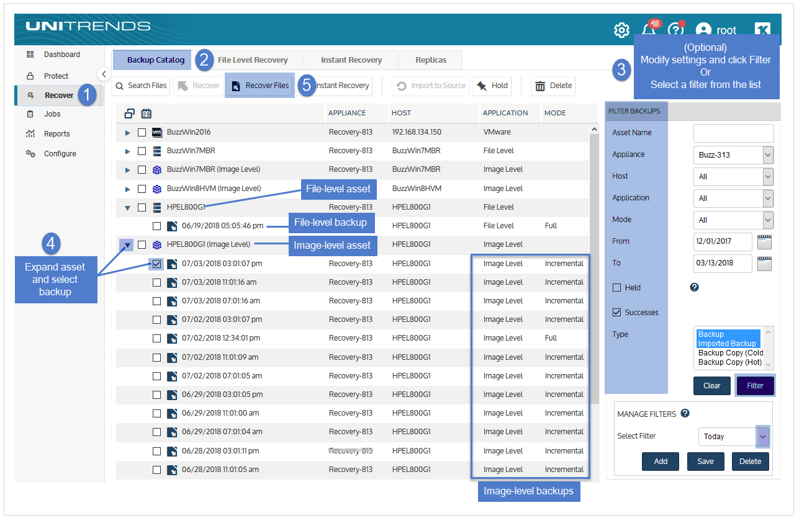Image resolution: width=812 pixels, height=531 pixels.
Task: Click Save under Manage Filters
Action: (705, 461)
